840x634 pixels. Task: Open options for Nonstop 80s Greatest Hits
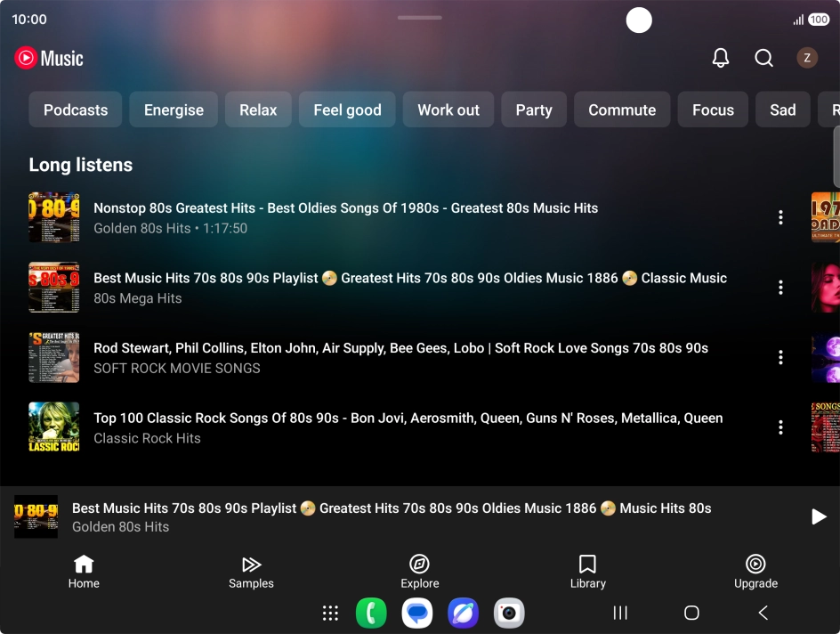pyautogui.click(x=780, y=217)
